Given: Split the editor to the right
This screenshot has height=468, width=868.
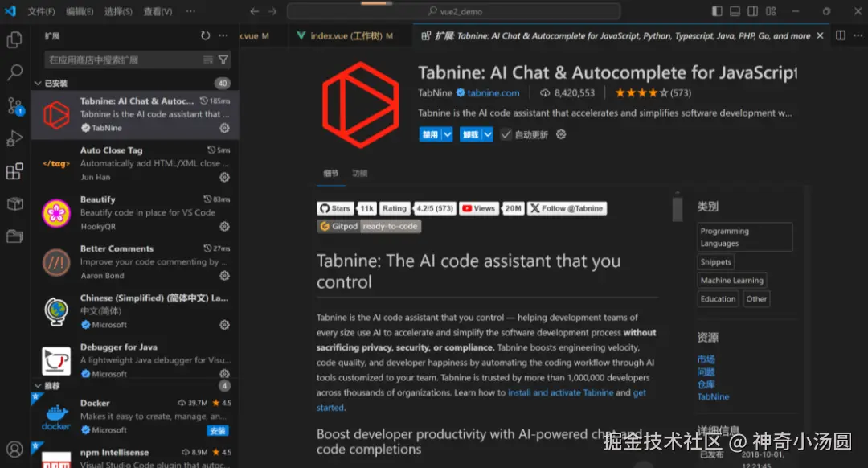Looking at the screenshot, I should 841,35.
